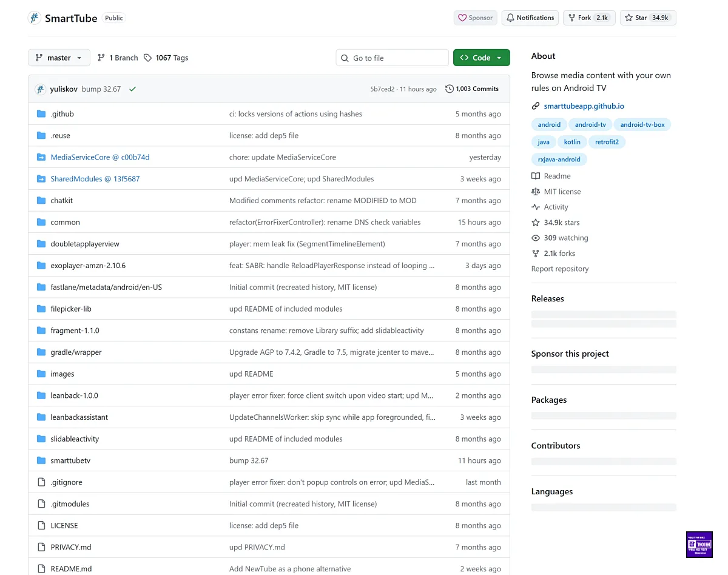Open the Releases section heading
Viewport: 728px width, 575px height.
click(x=548, y=298)
